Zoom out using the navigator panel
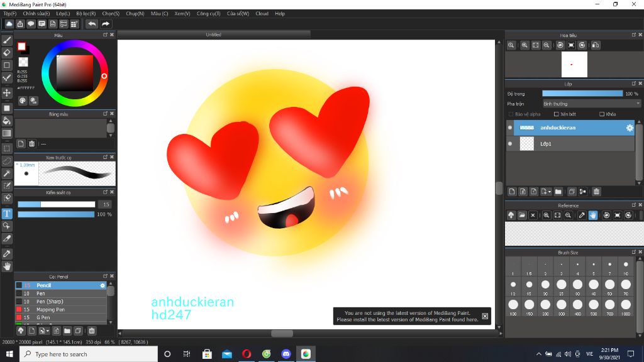This screenshot has height=362, width=644. point(547,45)
